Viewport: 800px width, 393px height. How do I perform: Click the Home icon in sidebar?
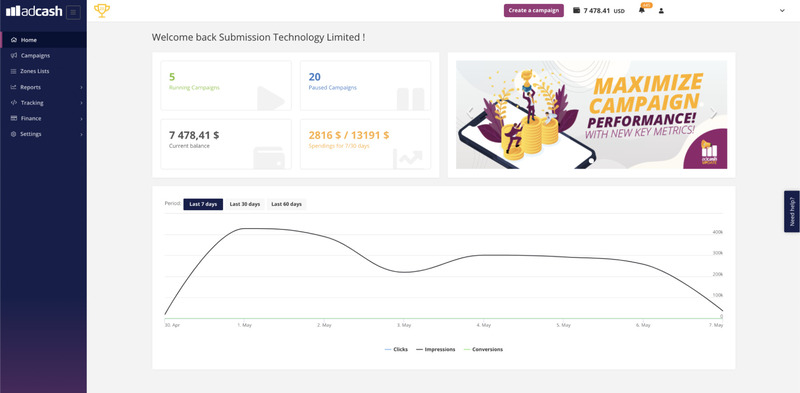tap(14, 40)
